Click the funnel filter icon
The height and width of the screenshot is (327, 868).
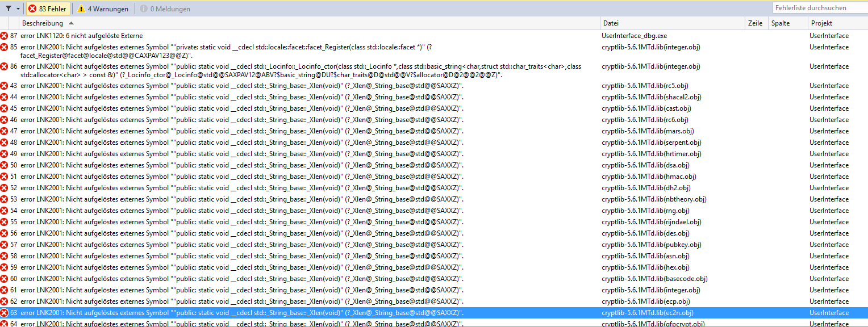(7, 9)
